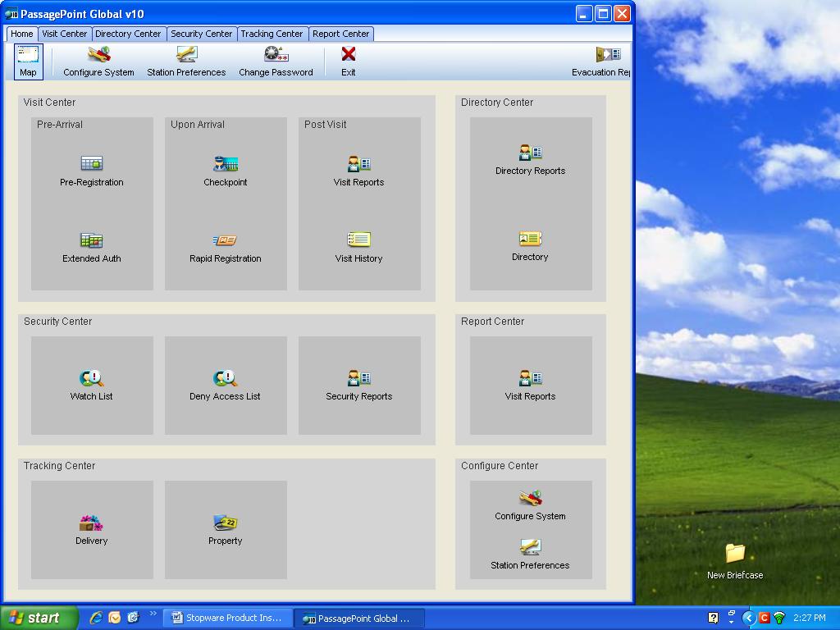The image size is (840, 630).
Task: Switch to the Visit Center tab
Action: coord(64,34)
